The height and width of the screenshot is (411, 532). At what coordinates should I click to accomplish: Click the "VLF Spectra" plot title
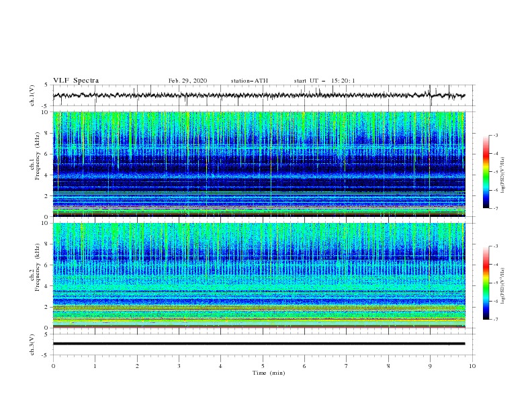pos(76,81)
